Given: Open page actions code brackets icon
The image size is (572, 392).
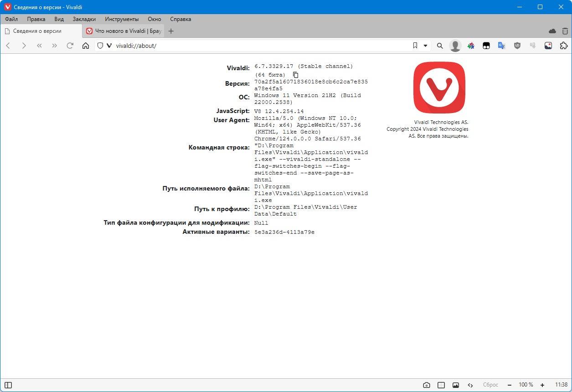Looking at the screenshot, I should (x=470, y=385).
